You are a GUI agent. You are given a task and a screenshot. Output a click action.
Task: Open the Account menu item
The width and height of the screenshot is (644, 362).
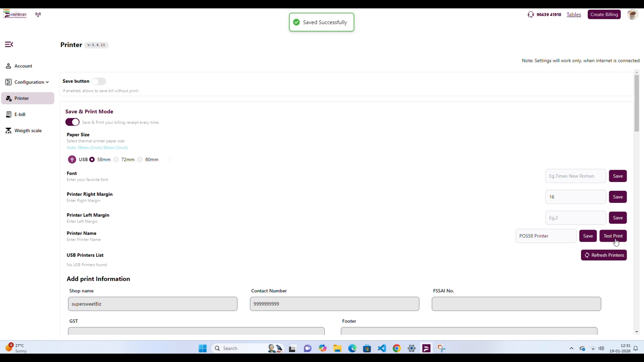pos(23,66)
